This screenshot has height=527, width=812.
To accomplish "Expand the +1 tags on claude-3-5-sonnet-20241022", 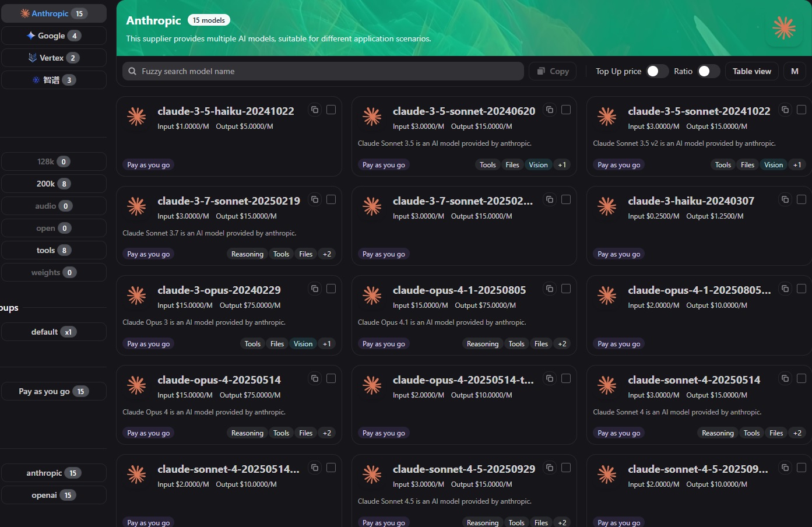I will pyautogui.click(x=797, y=165).
